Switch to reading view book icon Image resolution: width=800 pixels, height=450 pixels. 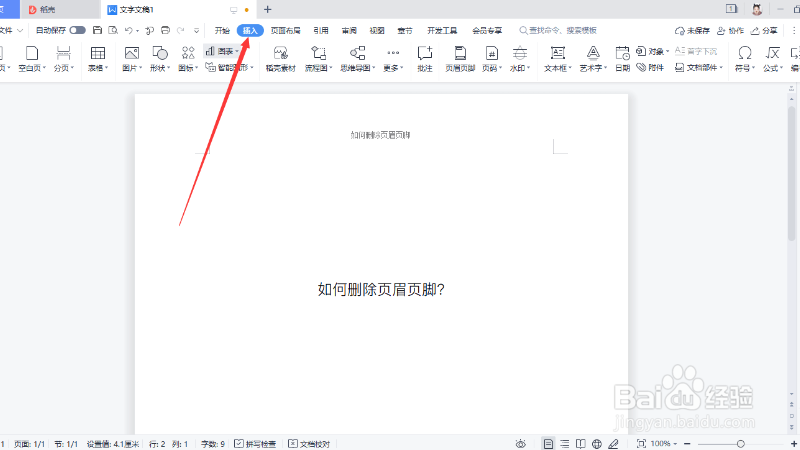click(581, 444)
